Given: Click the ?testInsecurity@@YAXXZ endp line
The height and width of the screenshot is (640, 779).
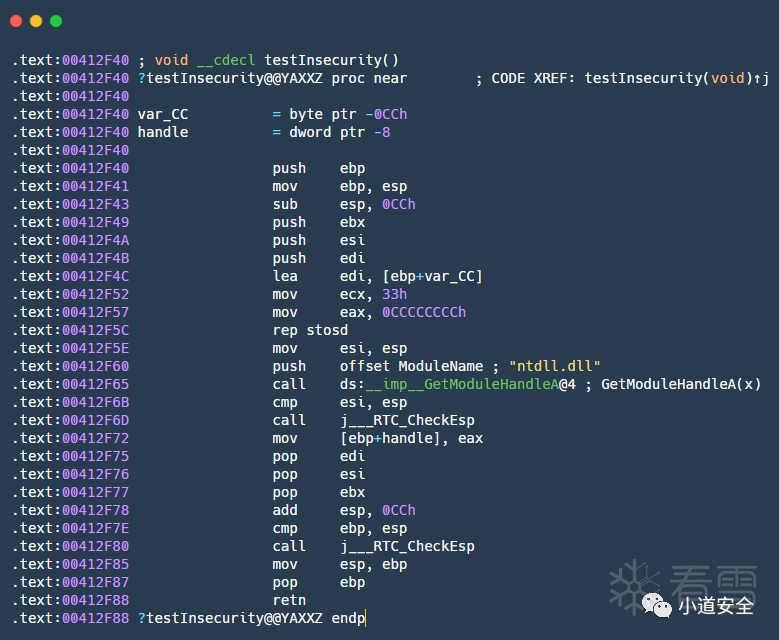Looking at the screenshot, I should (251, 618).
